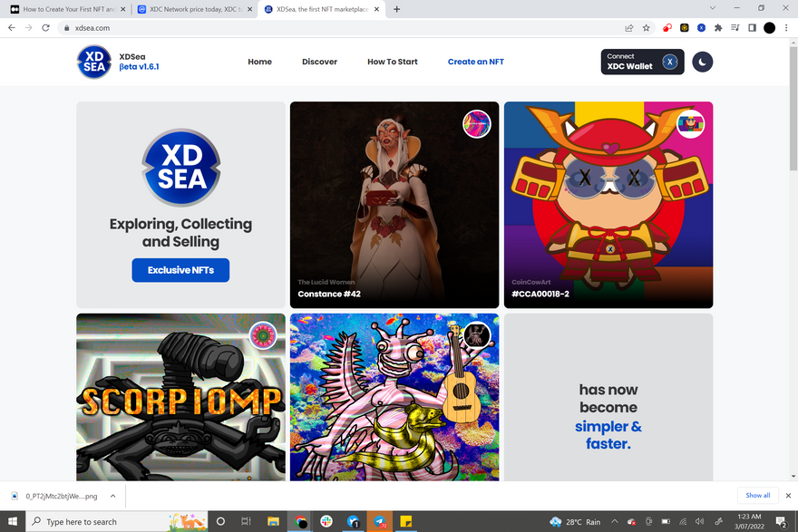
Task: Open the How To Start menu item
Action: point(393,62)
